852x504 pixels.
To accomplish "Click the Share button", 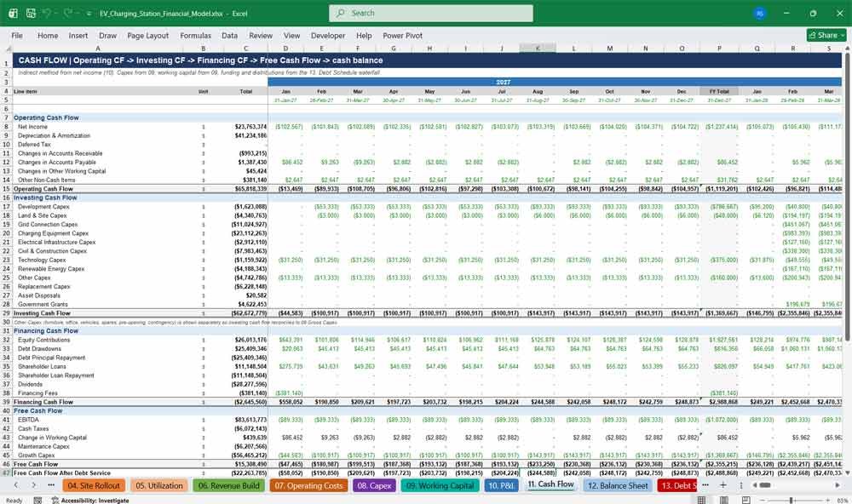I will point(826,35).
